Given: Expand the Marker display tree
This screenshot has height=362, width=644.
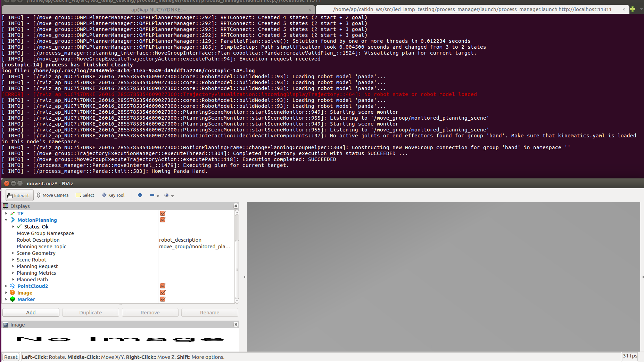Looking at the screenshot, I should [x=6, y=299].
